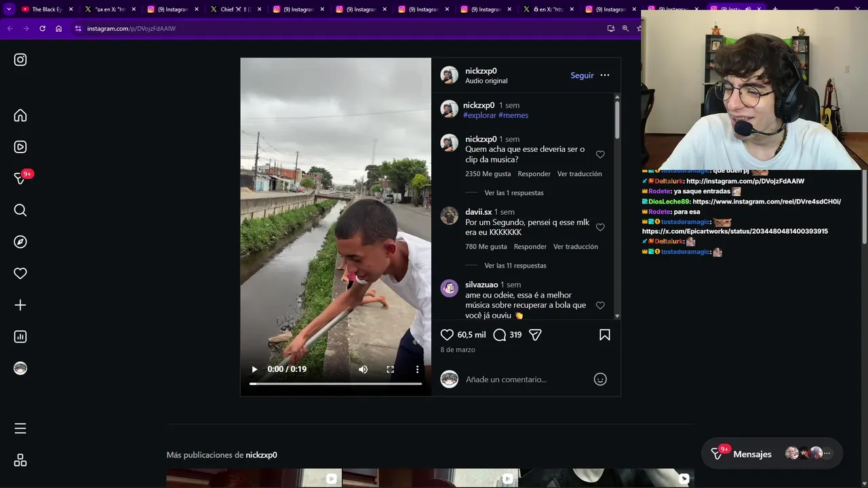
Task: Open direct messages icon with 9+ badge
Action: [x=21, y=178]
